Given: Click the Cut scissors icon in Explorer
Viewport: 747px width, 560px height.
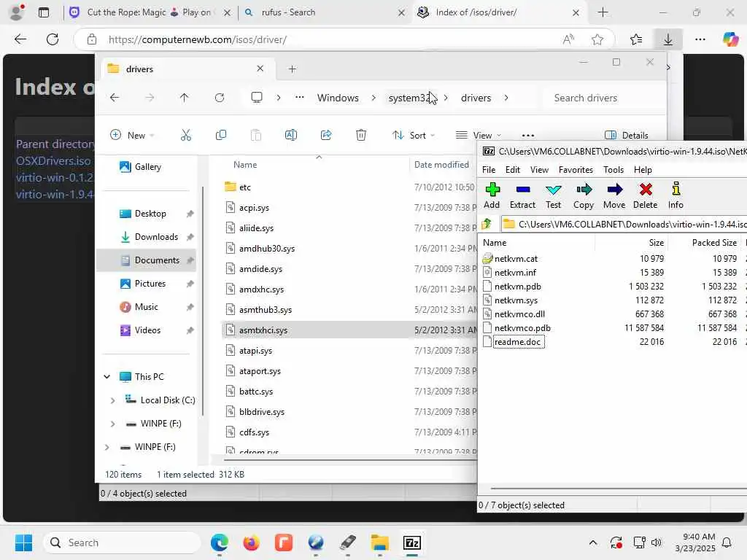Looking at the screenshot, I should pos(186,135).
